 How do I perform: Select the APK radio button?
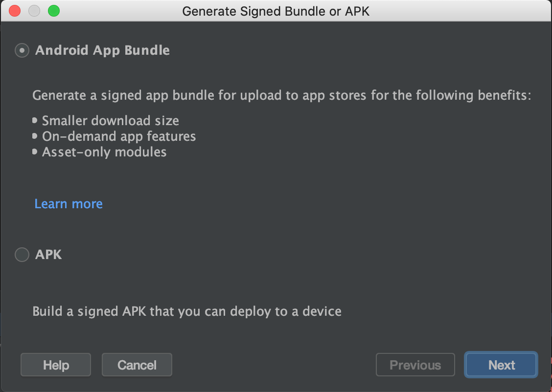click(x=22, y=255)
